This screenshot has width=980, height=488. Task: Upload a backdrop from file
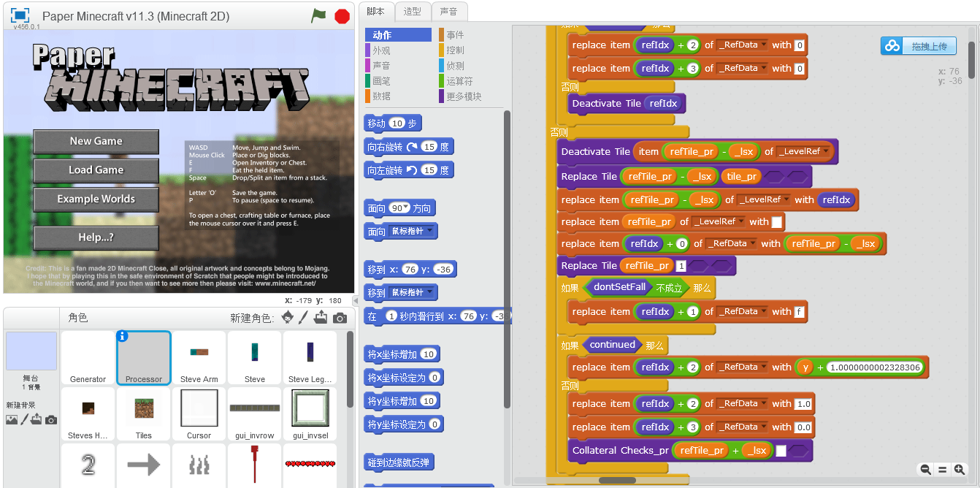tap(37, 419)
